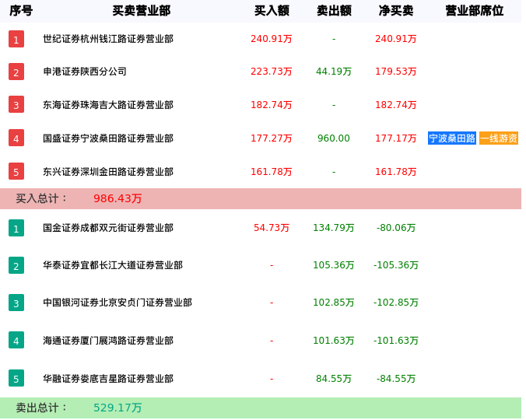Click buy amount 240.91万 for 世纪证券
The height and width of the screenshot is (420, 526).
(272, 39)
